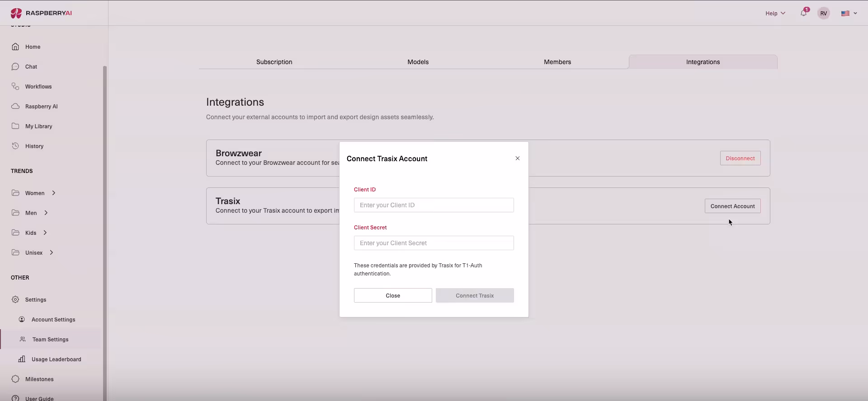Click the Team Settings people icon
Screen dimensions: 868x401
point(23,339)
